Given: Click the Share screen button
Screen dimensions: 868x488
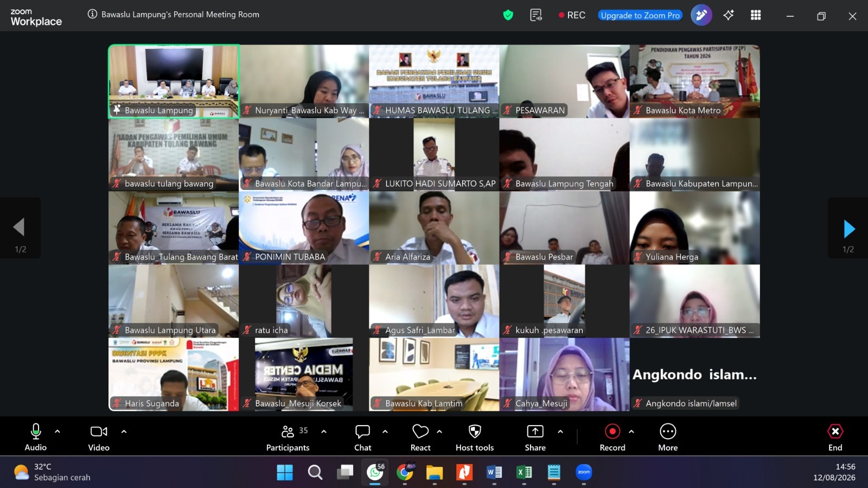Looking at the screenshot, I should click(535, 437).
